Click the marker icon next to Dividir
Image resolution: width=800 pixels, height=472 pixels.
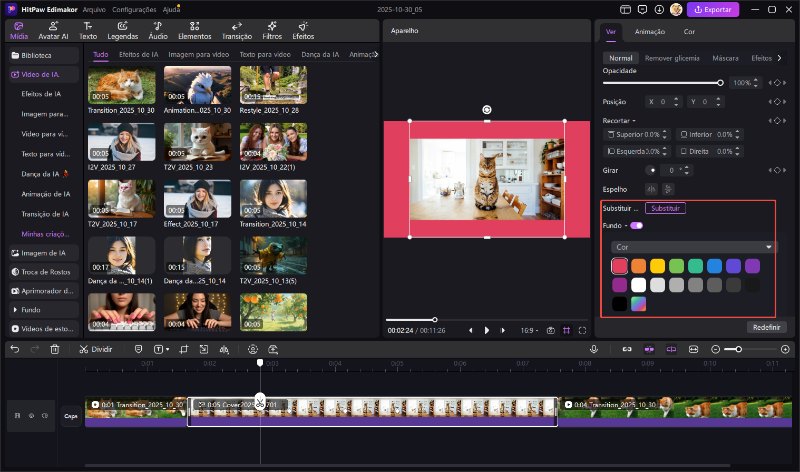coord(138,349)
